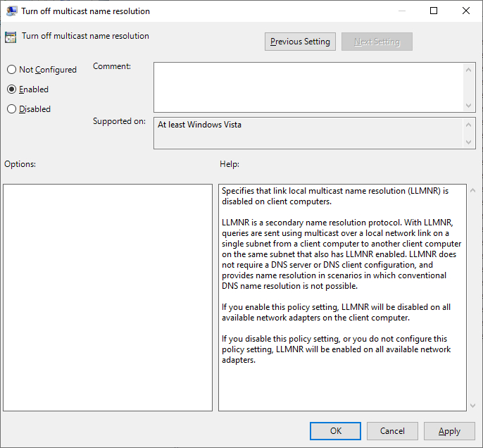Screen dimensions: 483x448
Task: Click the 'At least Windows Vista' text
Action: point(199,125)
